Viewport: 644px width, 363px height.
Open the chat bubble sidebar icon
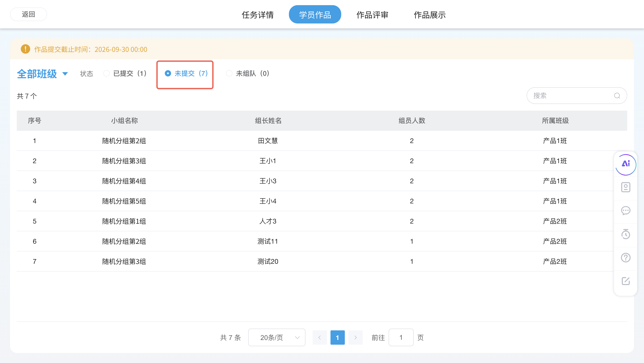tap(625, 211)
